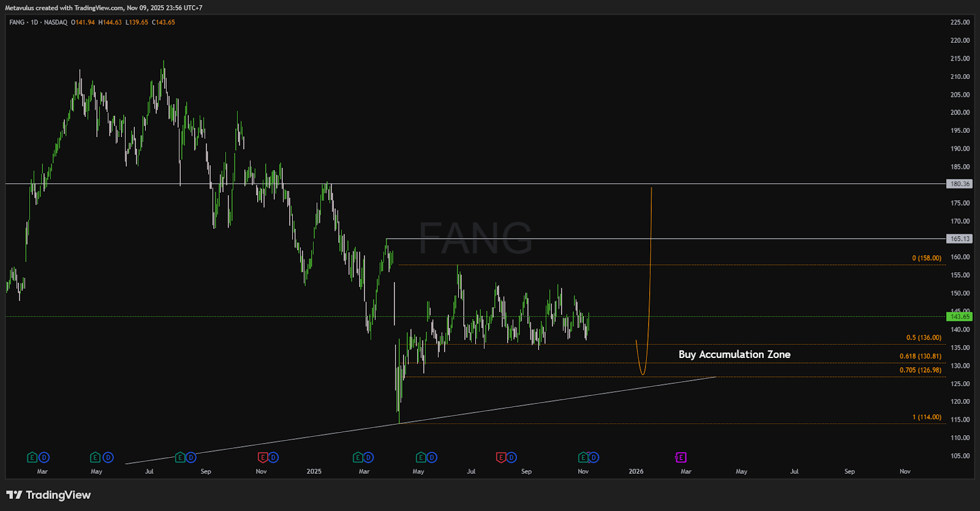Click the 165.13 price label on price axis

959,239
